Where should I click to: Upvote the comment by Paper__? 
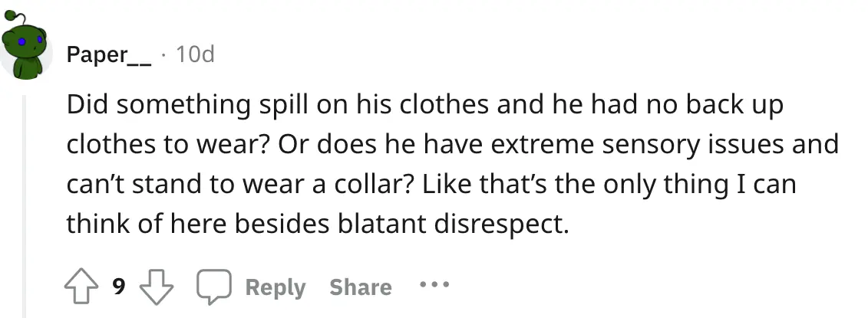[81, 287]
